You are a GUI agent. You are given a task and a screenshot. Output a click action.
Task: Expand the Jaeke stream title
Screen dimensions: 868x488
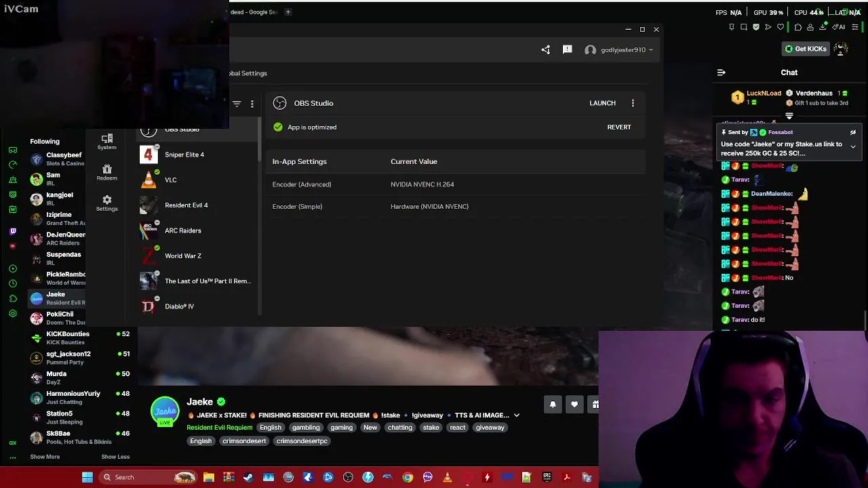pos(517,415)
